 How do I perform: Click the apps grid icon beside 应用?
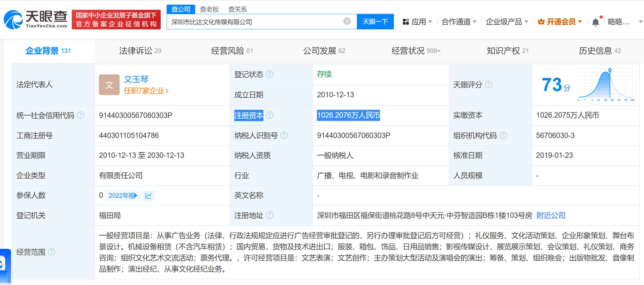406,21
